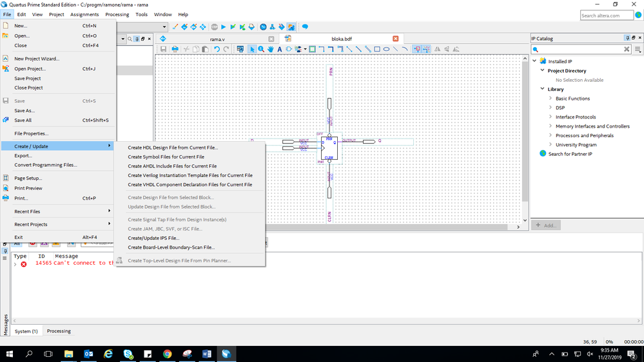Switch to the rama.v tab
This screenshot has height=362, width=644.
(x=217, y=39)
